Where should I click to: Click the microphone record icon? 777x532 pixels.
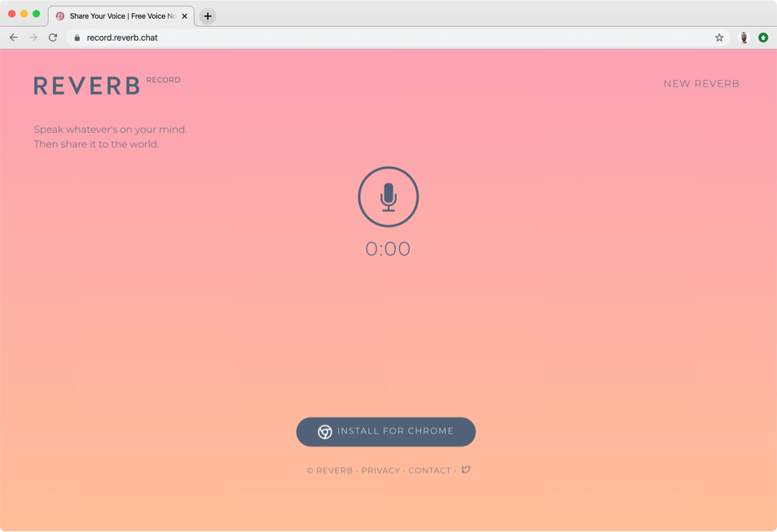pyautogui.click(x=388, y=196)
